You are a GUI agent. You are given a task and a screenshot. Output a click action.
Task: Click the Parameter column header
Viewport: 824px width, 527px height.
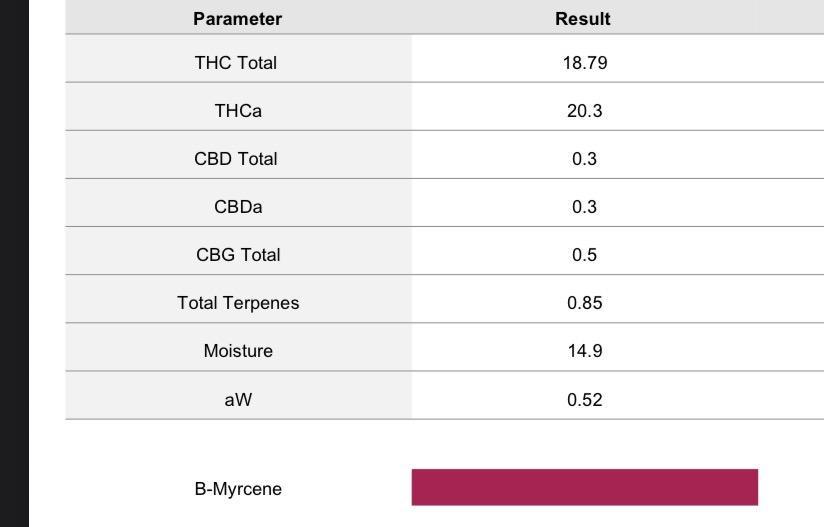238,19
